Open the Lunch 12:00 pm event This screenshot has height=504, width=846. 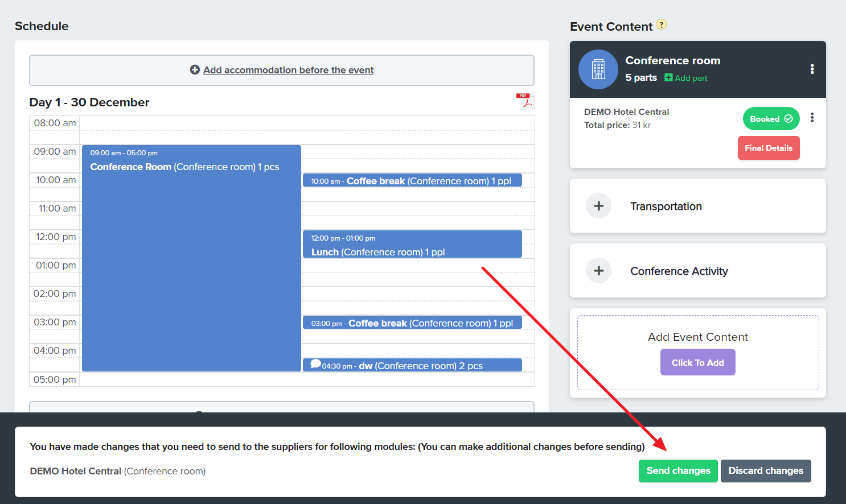(x=412, y=244)
